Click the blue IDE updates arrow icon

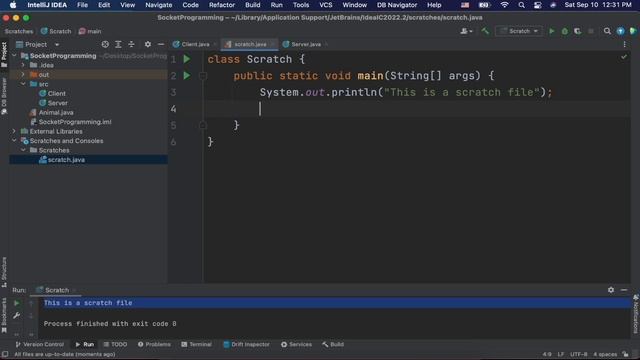(x=620, y=31)
